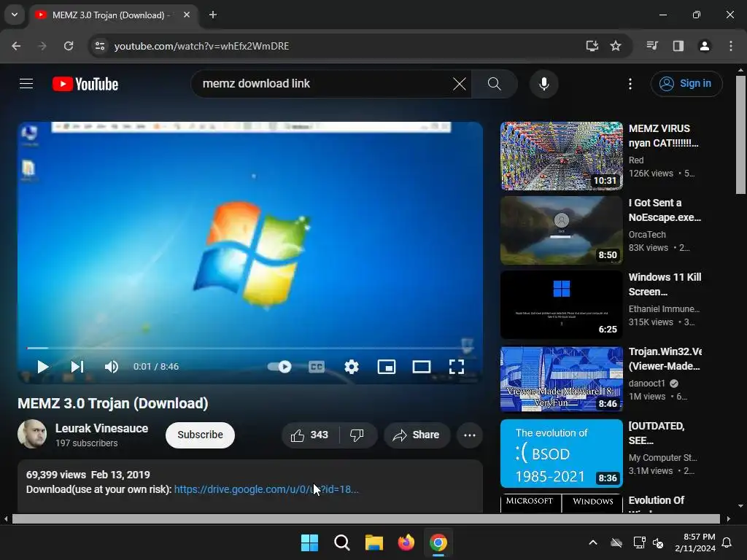This screenshot has width=747, height=560.
Task: Open media controls in Chrome toolbar
Action: click(x=652, y=46)
